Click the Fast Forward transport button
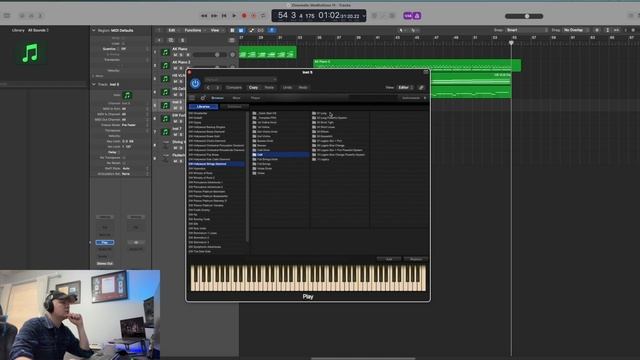The height and width of the screenshot is (360, 640). click(214, 16)
